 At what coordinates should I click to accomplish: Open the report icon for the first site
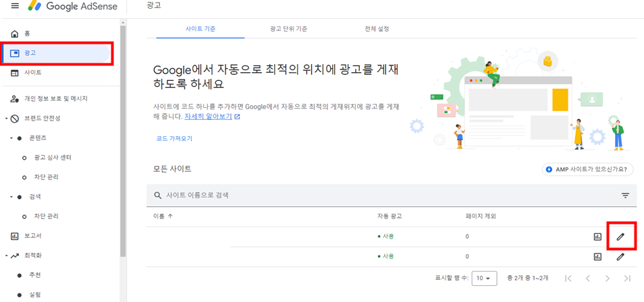pyautogui.click(x=597, y=237)
